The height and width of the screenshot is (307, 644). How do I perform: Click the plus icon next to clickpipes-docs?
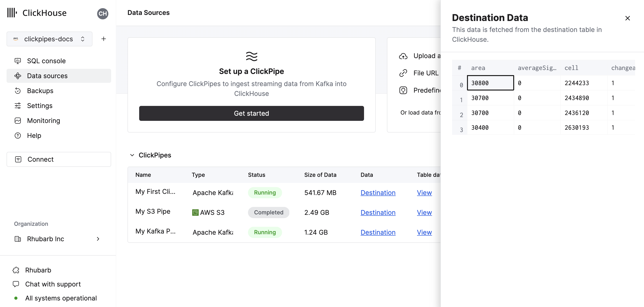click(103, 39)
